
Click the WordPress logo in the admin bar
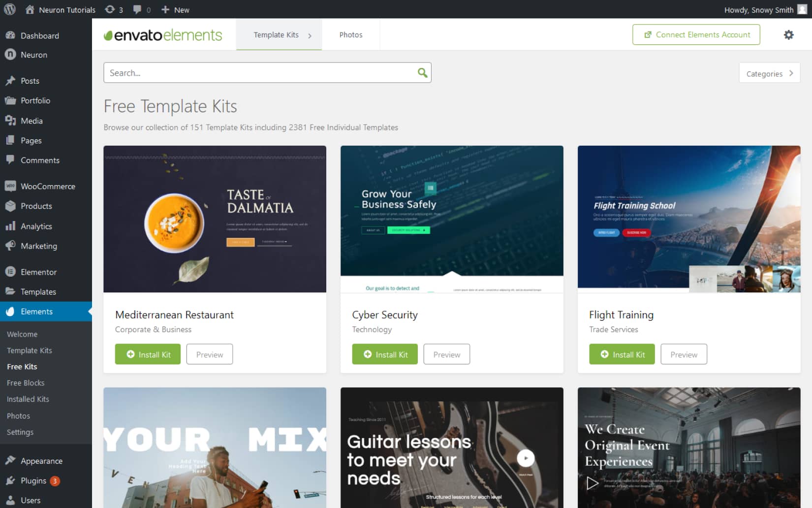pos(9,9)
